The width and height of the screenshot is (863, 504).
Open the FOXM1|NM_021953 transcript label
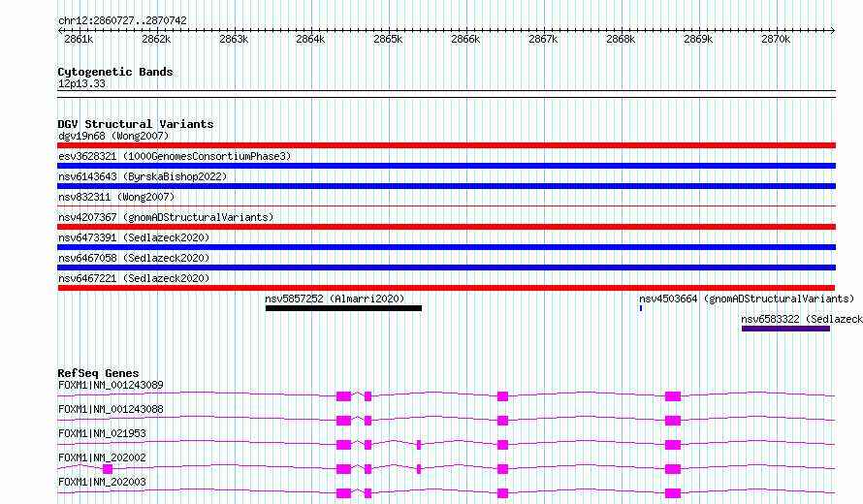click(102, 433)
